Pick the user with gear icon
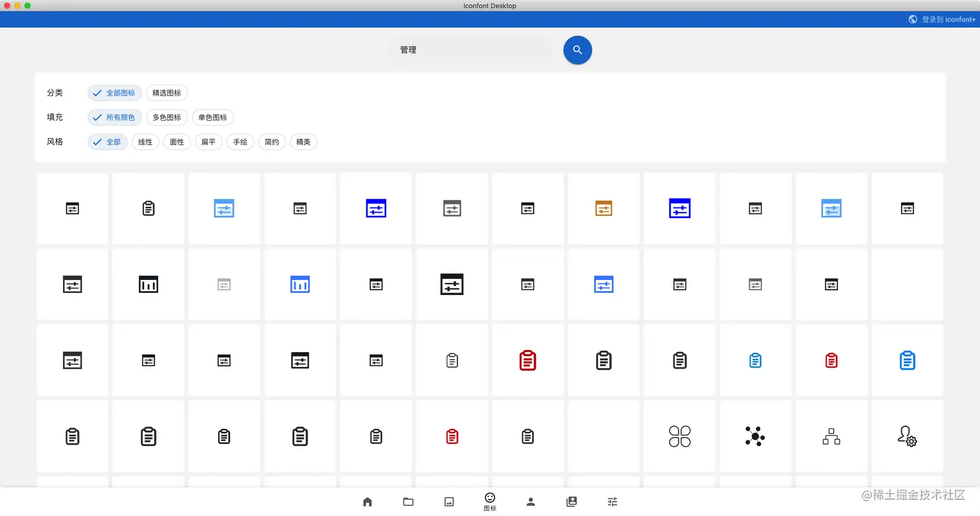The image size is (980, 516). (x=907, y=436)
